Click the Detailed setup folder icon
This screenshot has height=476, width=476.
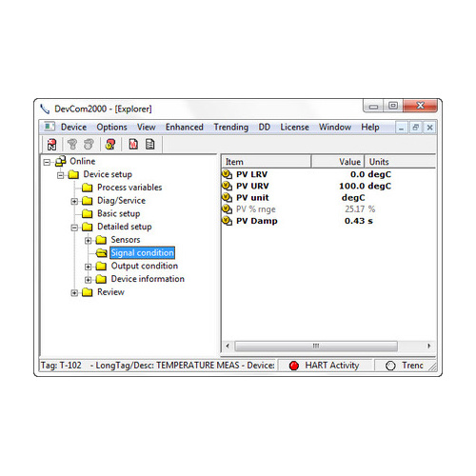tap(87, 227)
